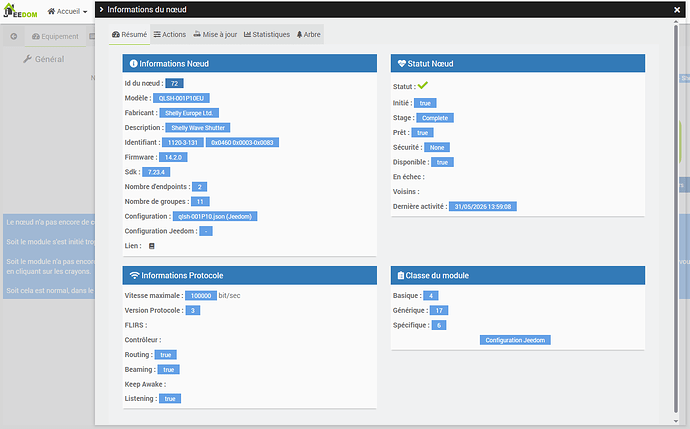Click the Lien documentation book icon

coord(151,246)
